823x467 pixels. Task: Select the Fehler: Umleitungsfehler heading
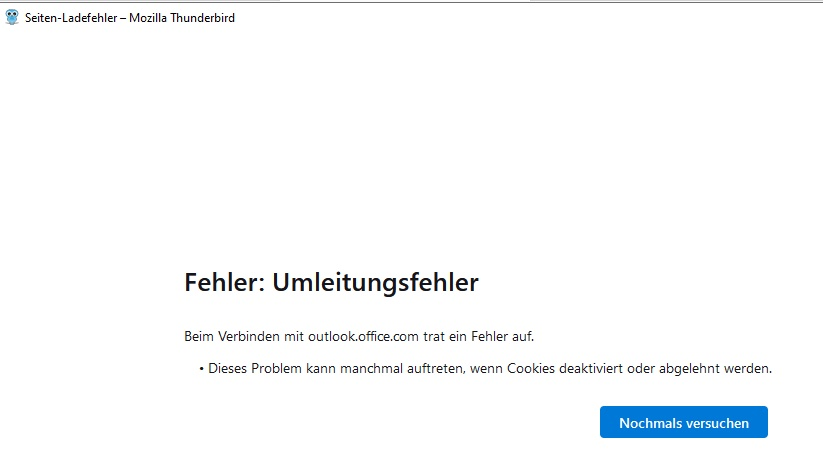click(x=331, y=282)
